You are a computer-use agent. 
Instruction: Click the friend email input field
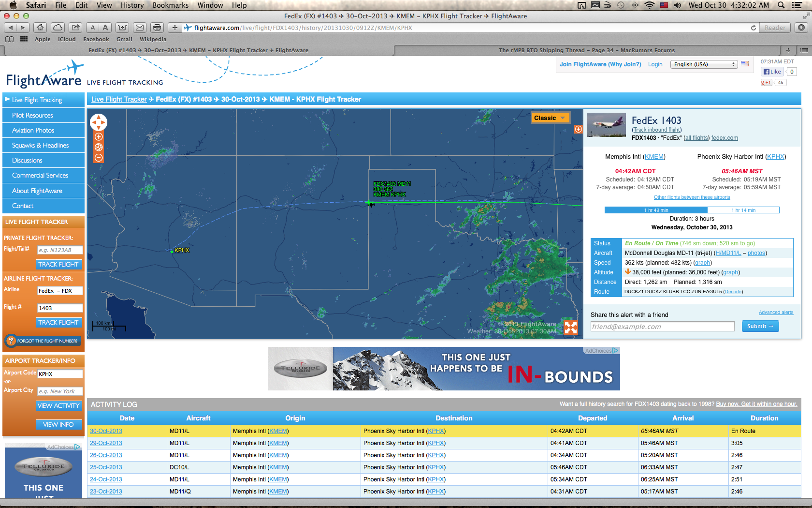[662, 327]
